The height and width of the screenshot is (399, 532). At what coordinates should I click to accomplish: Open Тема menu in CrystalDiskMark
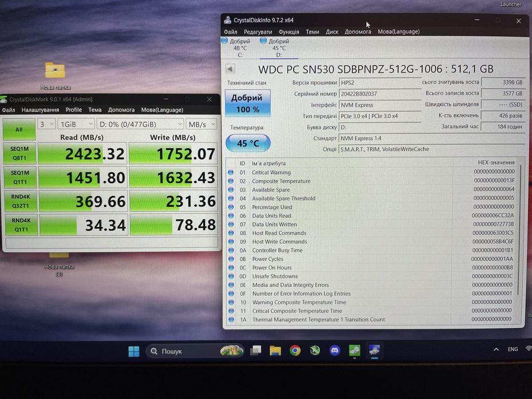click(95, 110)
